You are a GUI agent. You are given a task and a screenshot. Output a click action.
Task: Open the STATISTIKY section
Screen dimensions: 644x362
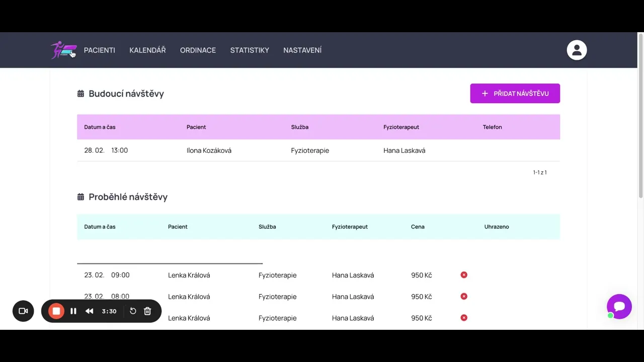250,50
